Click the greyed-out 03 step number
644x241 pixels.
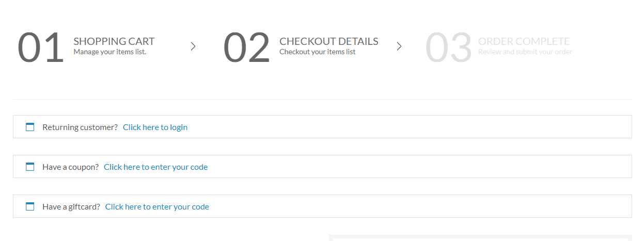(x=448, y=48)
